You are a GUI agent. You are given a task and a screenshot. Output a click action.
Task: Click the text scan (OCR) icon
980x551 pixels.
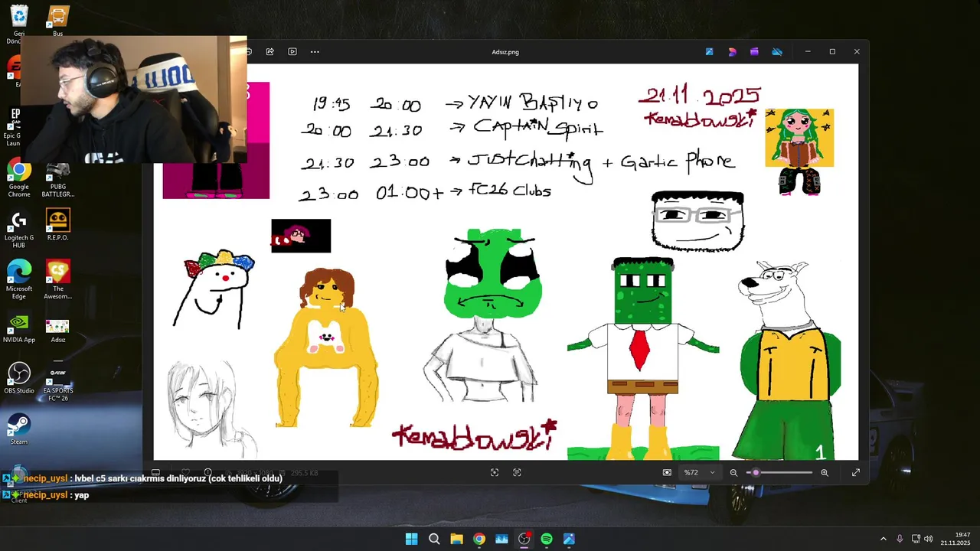[517, 473]
